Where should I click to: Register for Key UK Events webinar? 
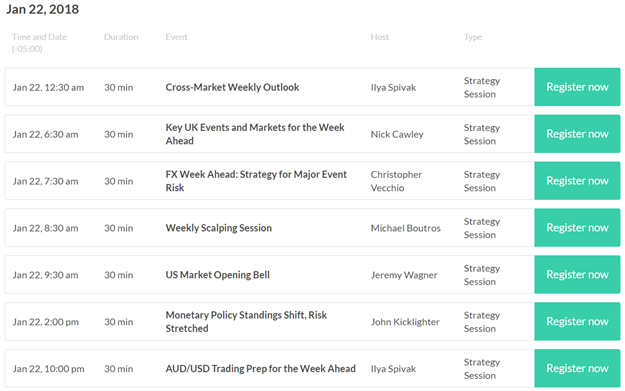click(x=577, y=134)
